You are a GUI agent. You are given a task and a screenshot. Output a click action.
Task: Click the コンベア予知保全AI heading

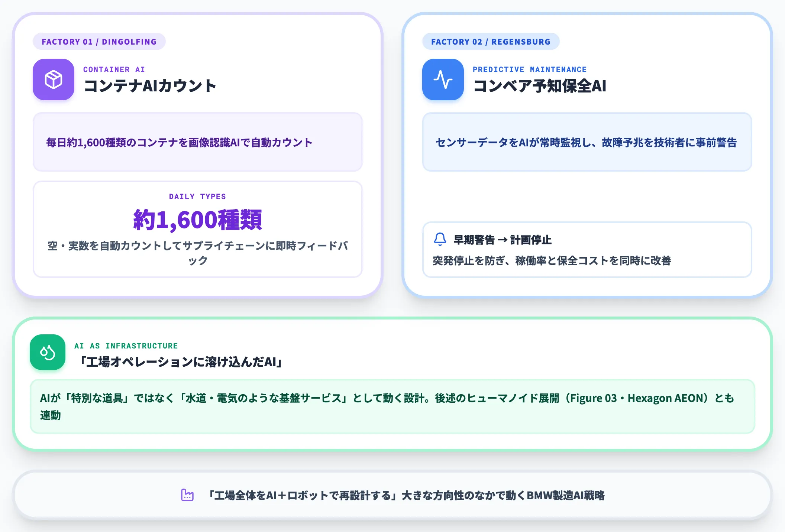click(x=540, y=86)
